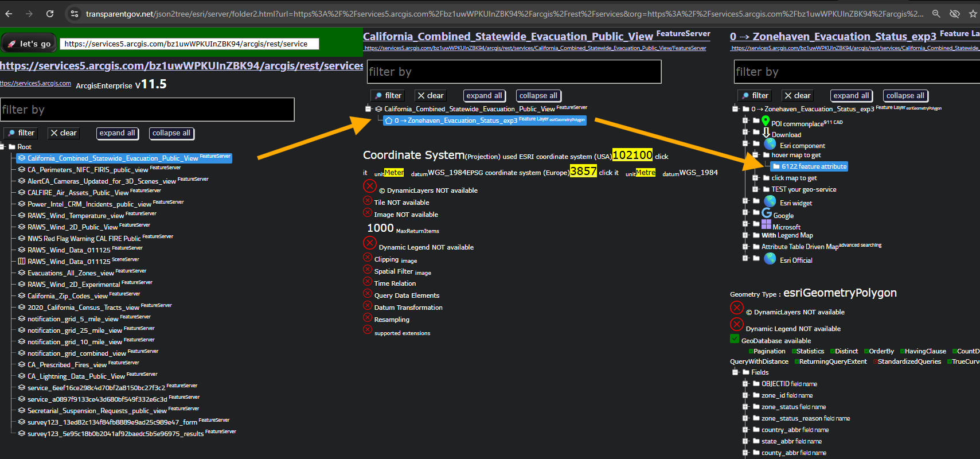Expand the POI commonplace node
The width and height of the screenshot is (980, 459).
point(745,120)
